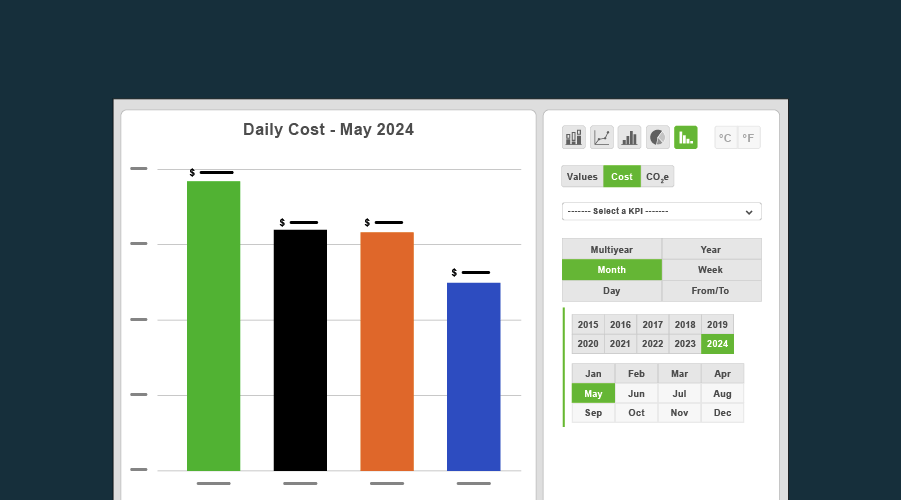Pick the month Aug

[x=722, y=394]
